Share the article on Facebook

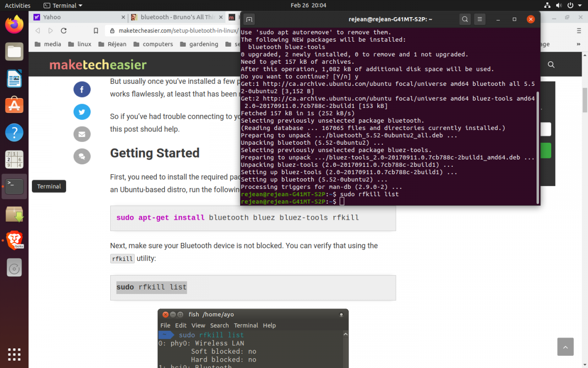pyautogui.click(x=82, y=90)
